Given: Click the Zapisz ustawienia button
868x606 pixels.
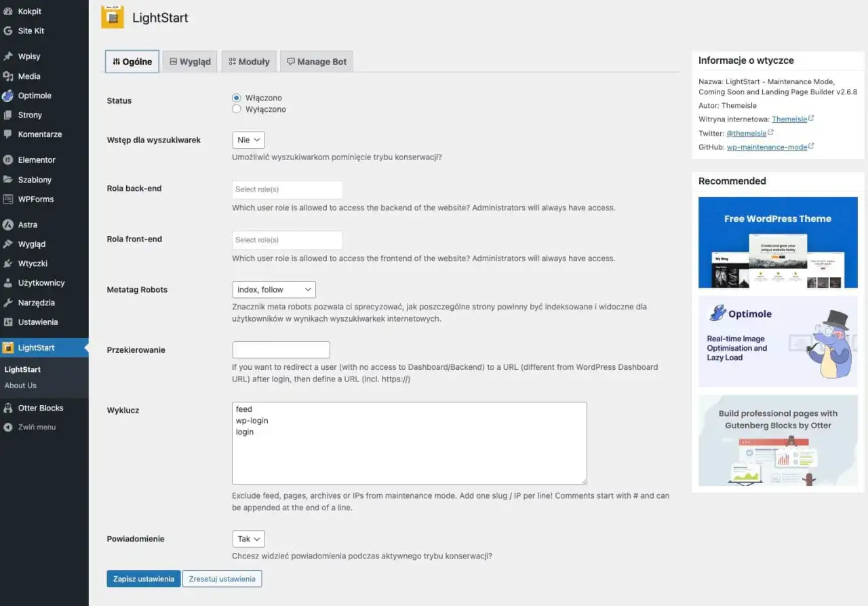Looking at the screenshot, I should tap(144, 579).
